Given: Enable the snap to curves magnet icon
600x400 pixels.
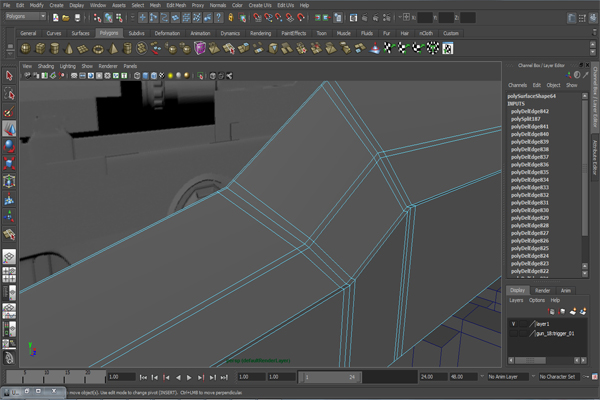Looking at the screenshot, I should click(x=268, y=18).
